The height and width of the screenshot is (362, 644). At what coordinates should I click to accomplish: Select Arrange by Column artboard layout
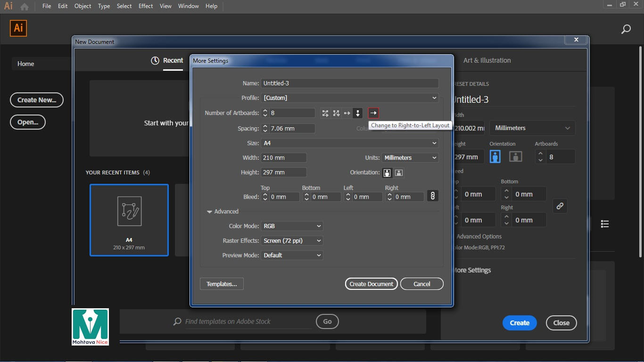coord(358,113)
